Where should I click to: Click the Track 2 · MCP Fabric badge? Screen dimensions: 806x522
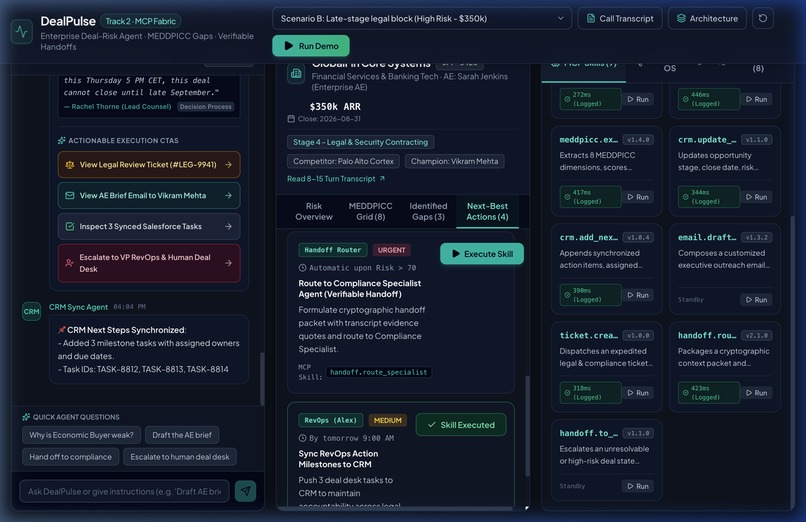tap(140, 21)
